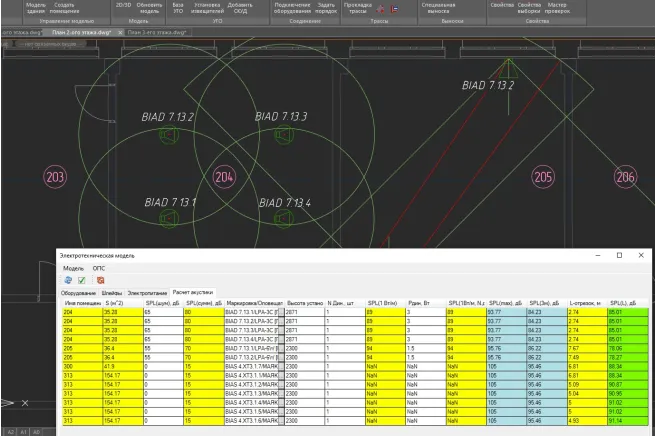The image size is (656, 436).
Task: Click the Имя помещения column header
Action: click(x=82, y=302)
